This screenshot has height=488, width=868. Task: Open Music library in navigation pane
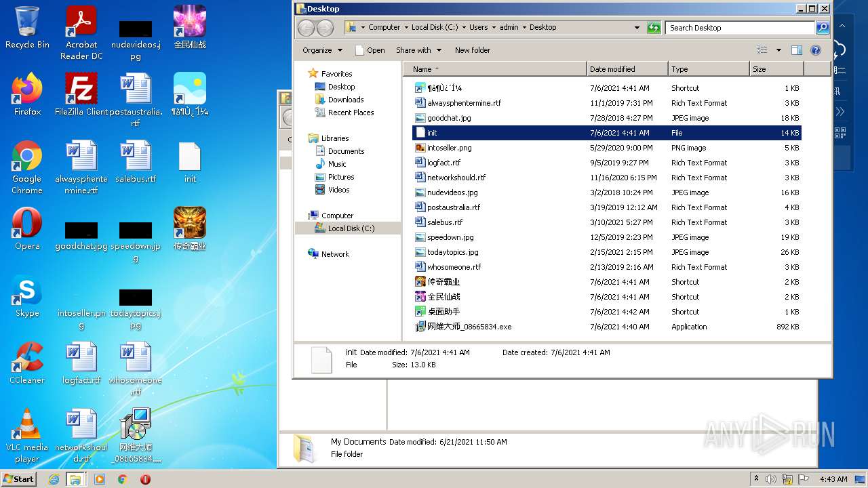tap(337, 164)
